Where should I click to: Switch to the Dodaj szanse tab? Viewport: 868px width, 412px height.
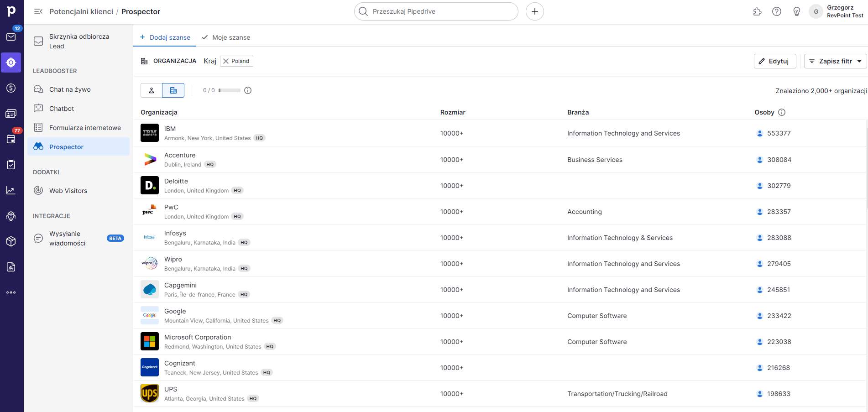point(165,37)
